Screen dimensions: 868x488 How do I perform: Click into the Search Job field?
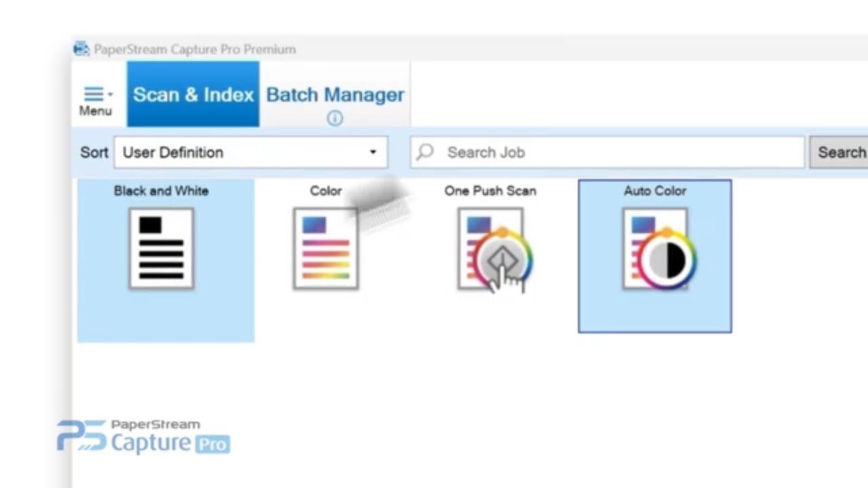coord(608,152)
